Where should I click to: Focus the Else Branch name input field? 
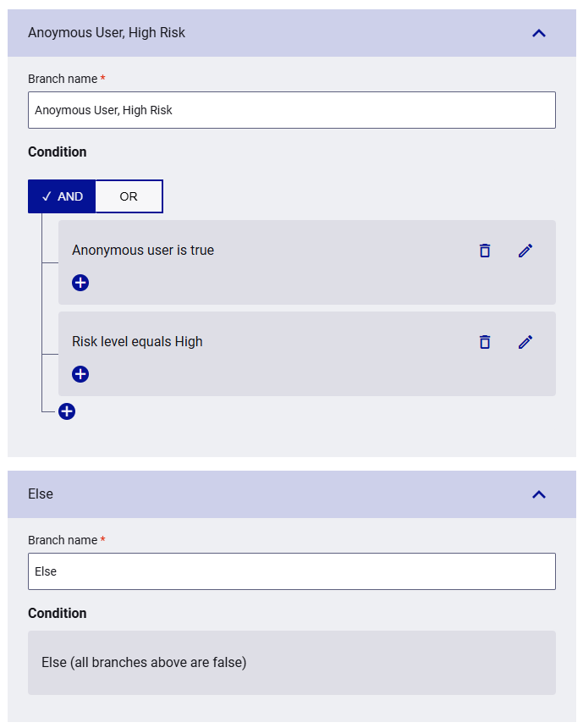291,571
